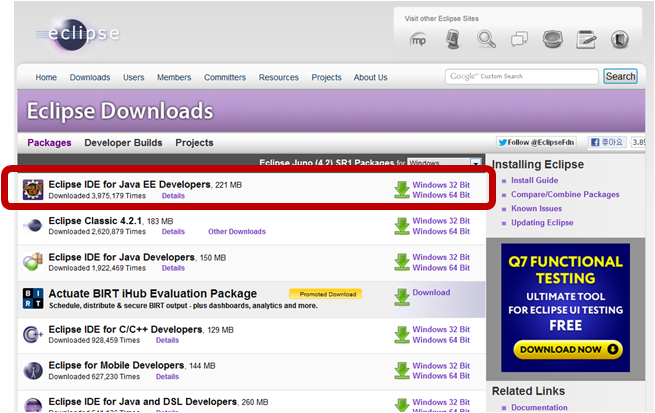Open the Documentation related link
The width and height of the screenshot is (655, 413).
coord(539,407)
